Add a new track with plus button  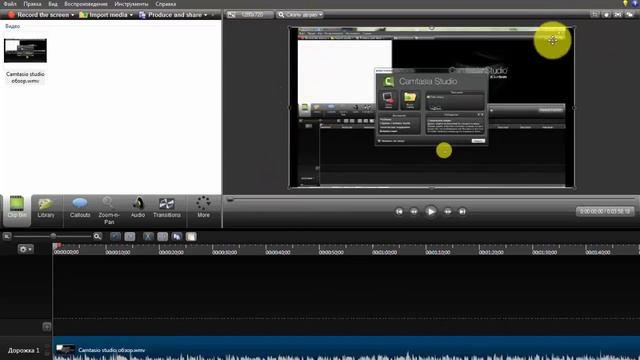[47, 327]
